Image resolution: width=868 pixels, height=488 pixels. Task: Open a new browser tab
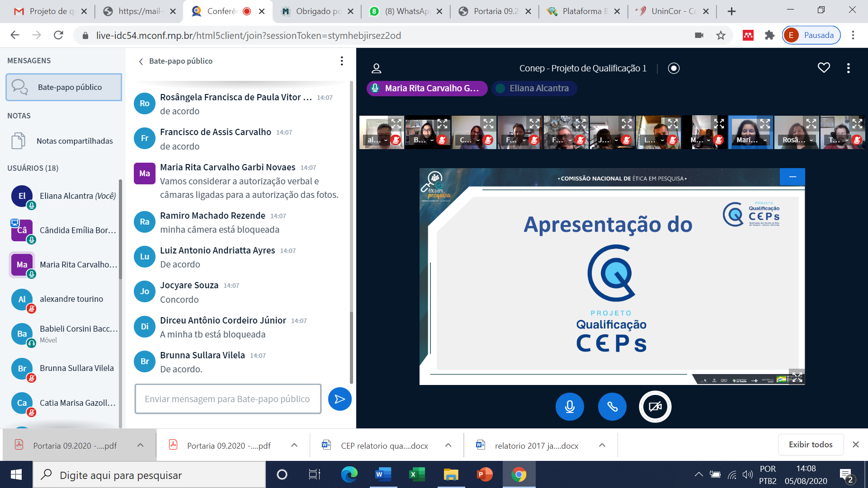[x=731, y=11]
